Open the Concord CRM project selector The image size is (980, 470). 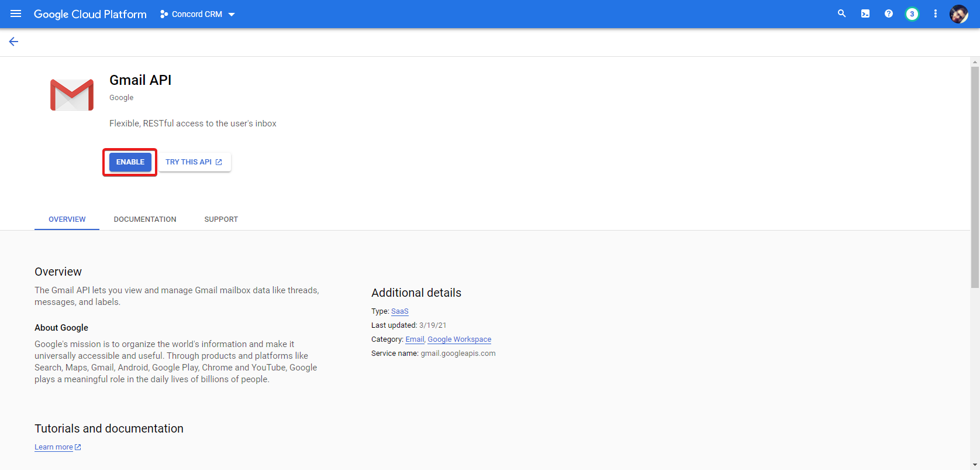click(x=197, y=14)
